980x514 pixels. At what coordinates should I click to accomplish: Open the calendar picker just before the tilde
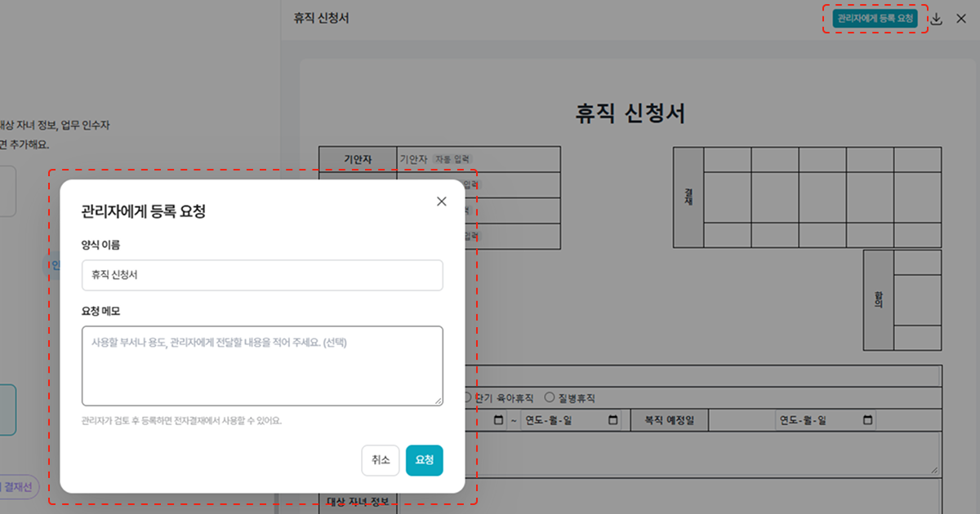[498, 420]
